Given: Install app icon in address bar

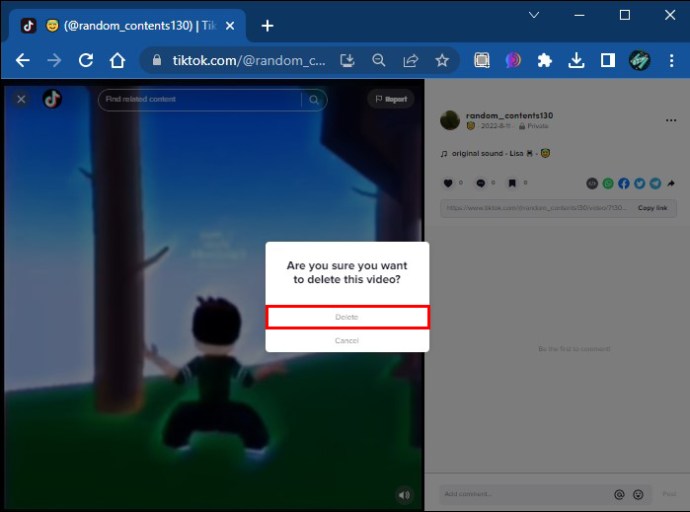Looking at the screenshot, I should [347, 60].
